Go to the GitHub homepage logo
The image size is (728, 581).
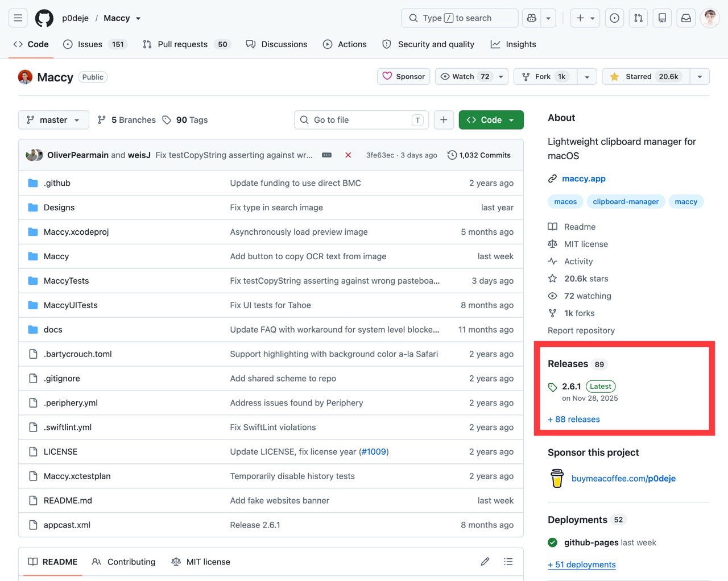click(44, 18)
